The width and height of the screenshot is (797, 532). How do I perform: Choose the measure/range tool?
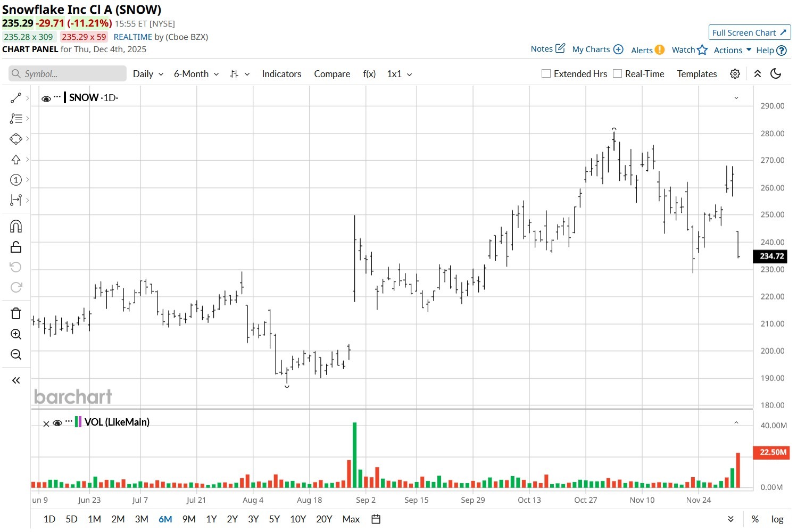pos(16,200)
